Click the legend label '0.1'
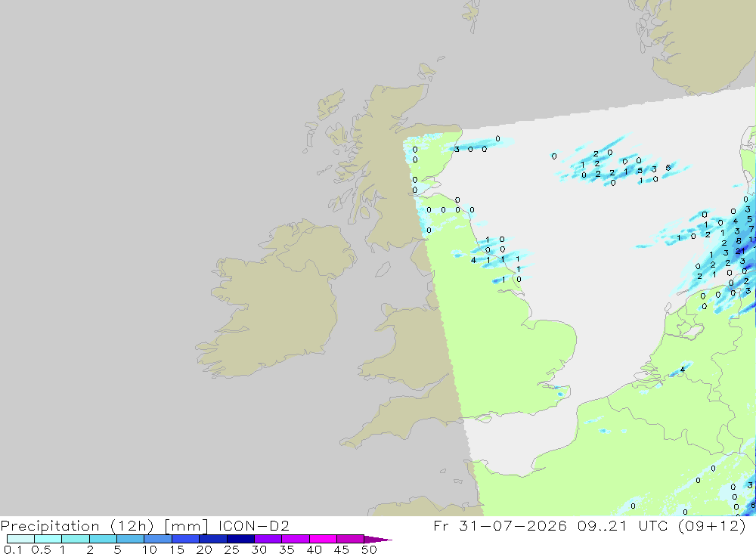 (13, 549)
